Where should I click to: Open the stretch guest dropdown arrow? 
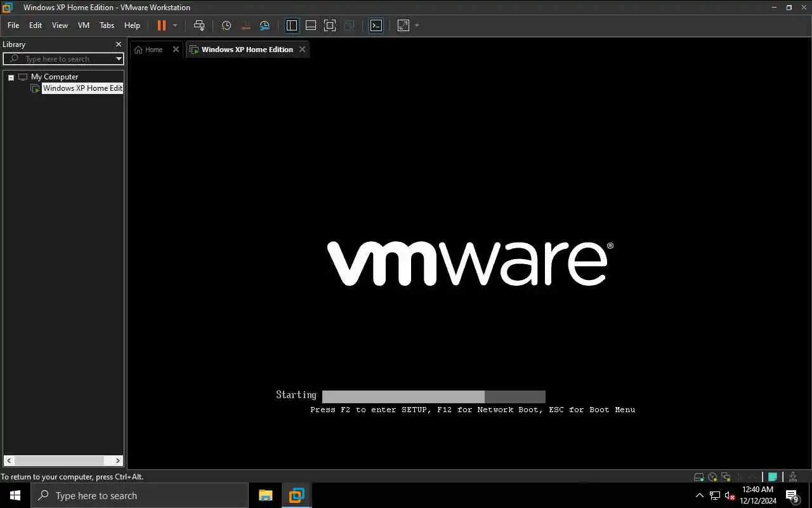click(417, 25)
